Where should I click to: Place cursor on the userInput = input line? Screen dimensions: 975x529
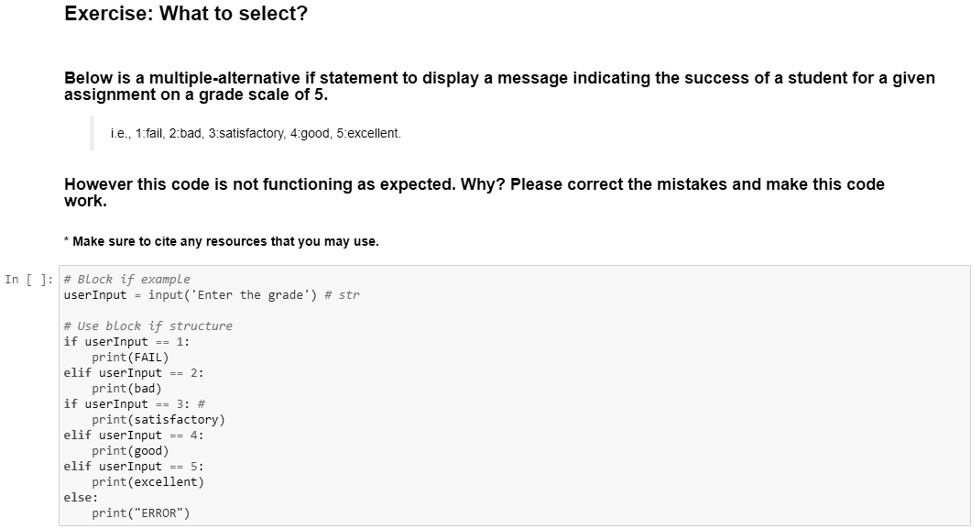click(211, 295)
